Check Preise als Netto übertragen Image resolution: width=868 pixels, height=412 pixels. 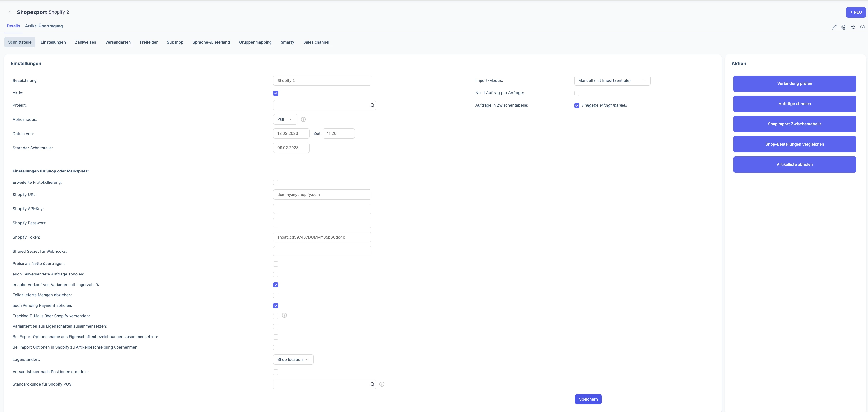(x=276, y=264)
